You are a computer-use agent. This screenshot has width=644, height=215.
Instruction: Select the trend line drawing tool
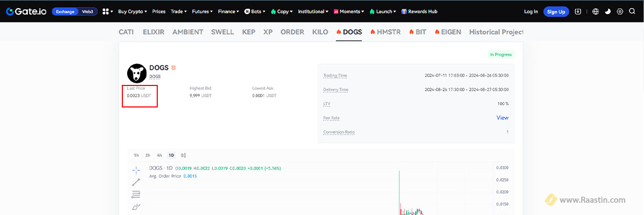[x=136, y=182]
